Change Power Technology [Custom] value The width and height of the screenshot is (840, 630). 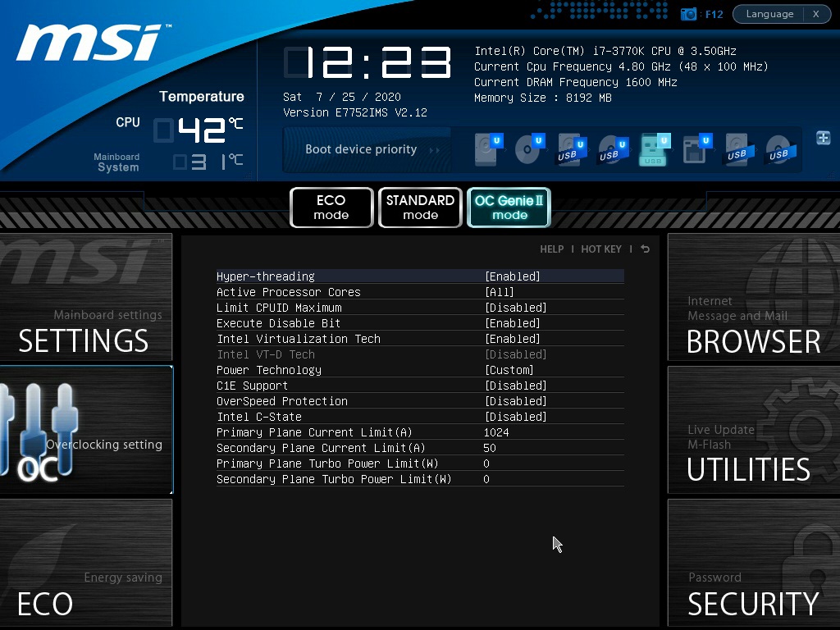coord(509,370)
